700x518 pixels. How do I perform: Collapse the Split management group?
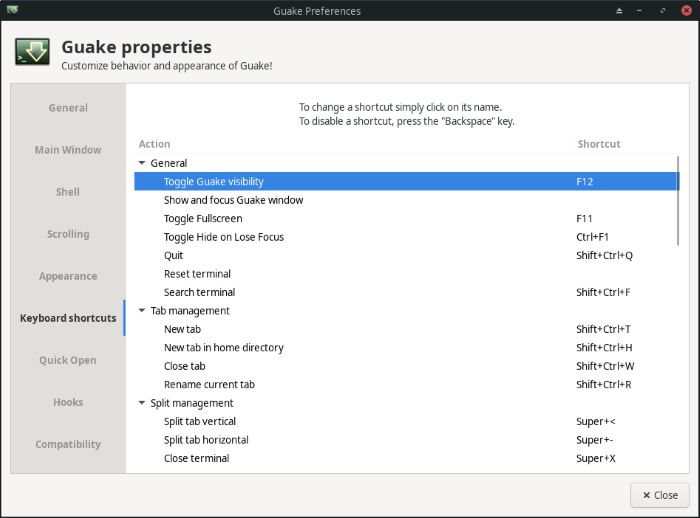click(142, 403)
